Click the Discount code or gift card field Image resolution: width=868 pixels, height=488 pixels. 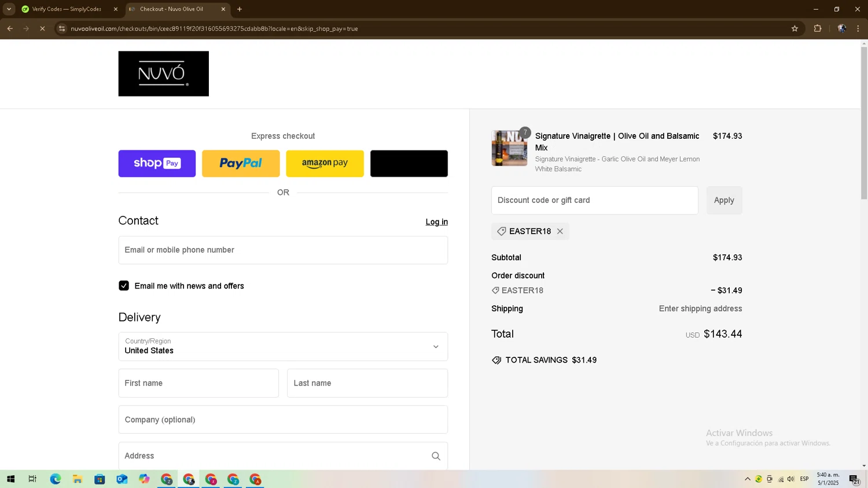[x=595, y=200]
